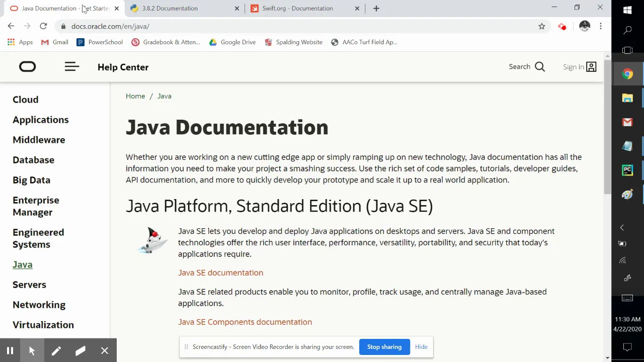This screenshot has width=644, height=362.
Task: Open Apps bookmark shortcut
Action: [20, 42]
